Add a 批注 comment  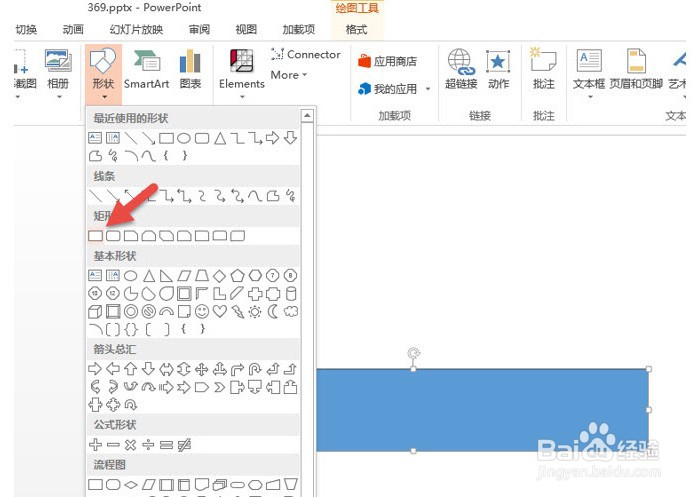coord(543,70)
